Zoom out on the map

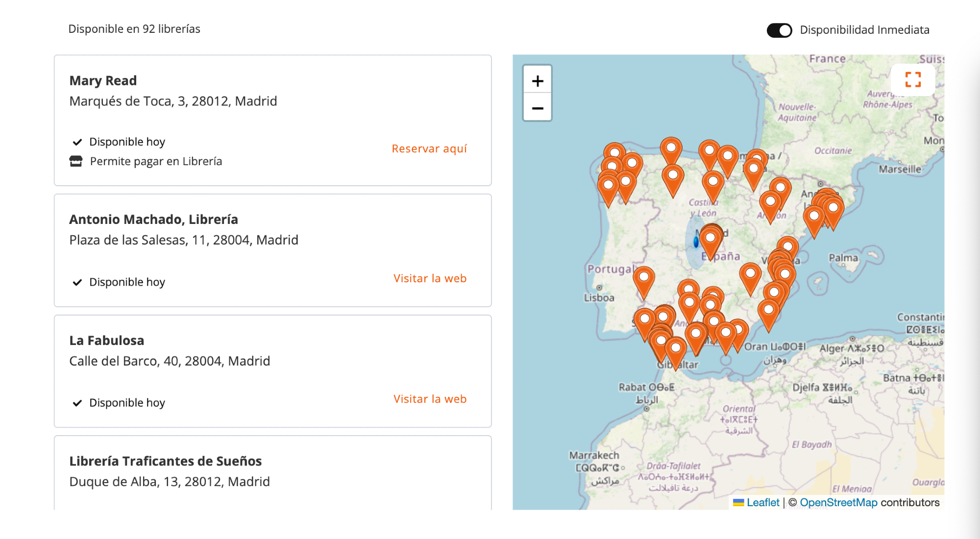pyautogui.click(x=538, y=108)
